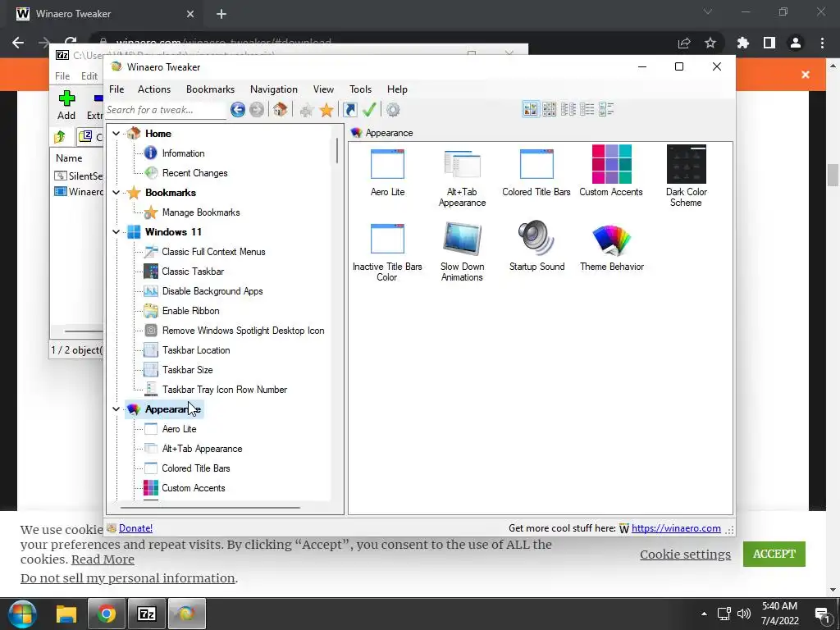The height and width of the screenshot is (630, 840).
Task: Select Remove Windows Spotlight Desktop Icon
Action: click(x=243, y=331)
